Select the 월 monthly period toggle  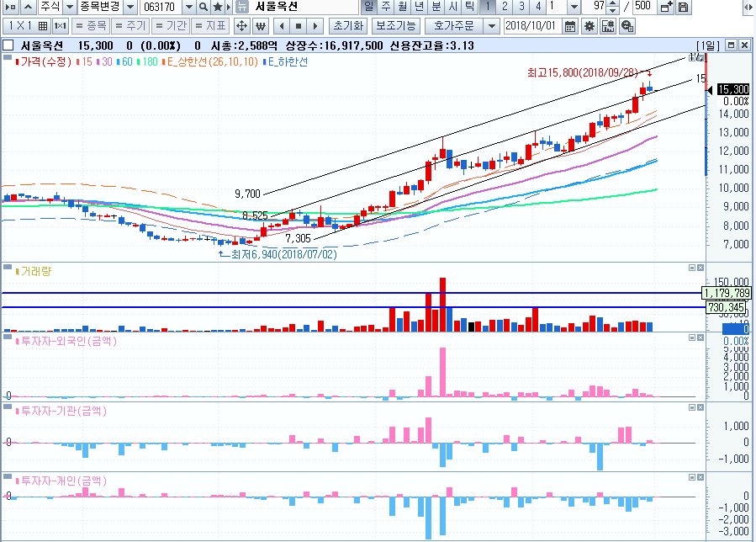(x=403, y=7)
